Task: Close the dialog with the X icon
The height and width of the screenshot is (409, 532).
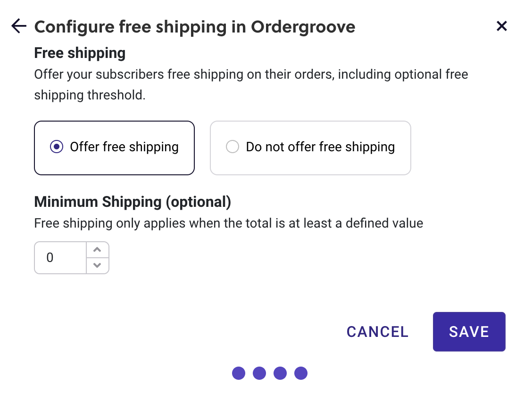Action: click(501, 26)
